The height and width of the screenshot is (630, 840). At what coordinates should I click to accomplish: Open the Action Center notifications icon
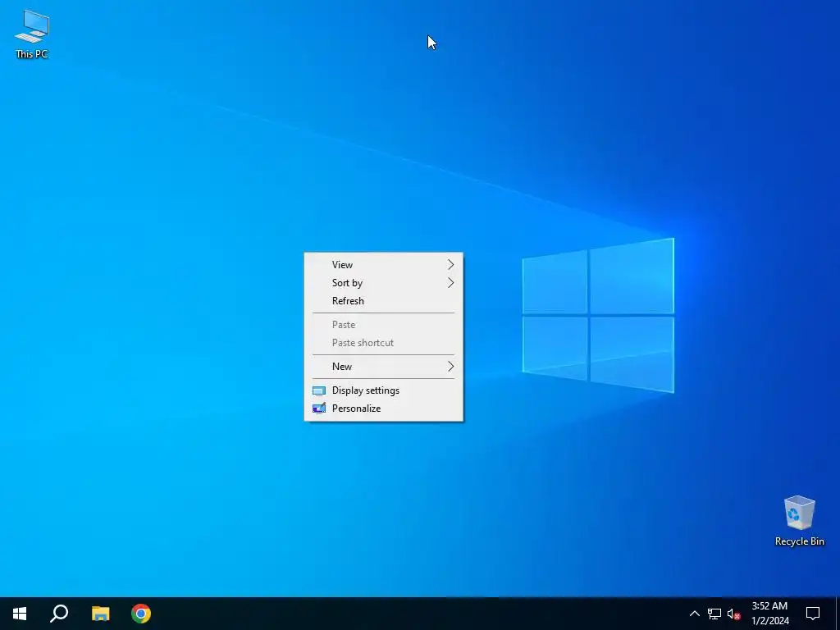[813, 614]
